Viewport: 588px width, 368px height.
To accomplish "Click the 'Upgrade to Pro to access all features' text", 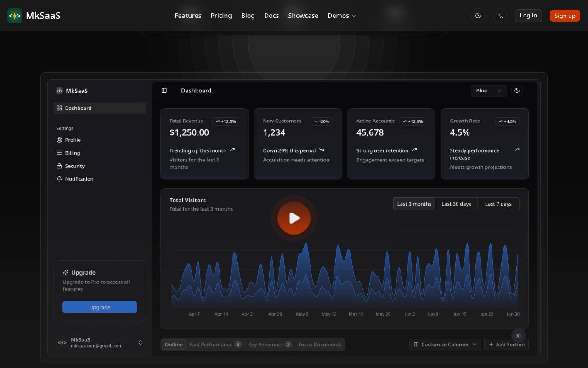I will [x=96, y=286].
